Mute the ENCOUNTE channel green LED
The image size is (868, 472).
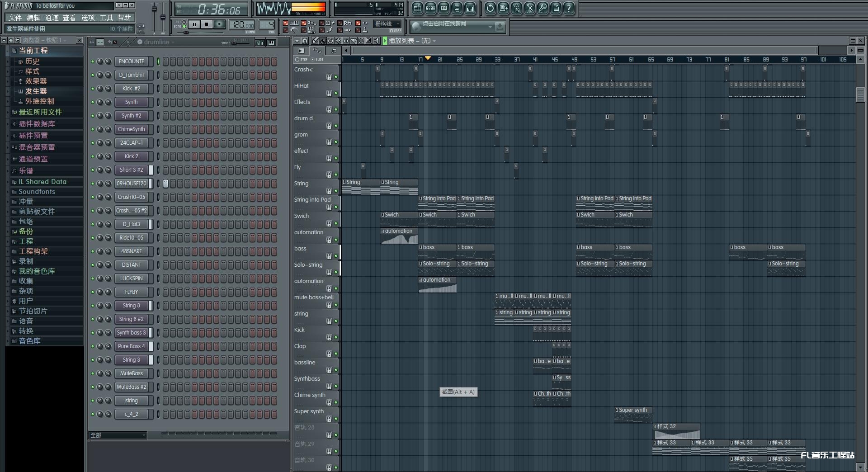pos(93,61)
